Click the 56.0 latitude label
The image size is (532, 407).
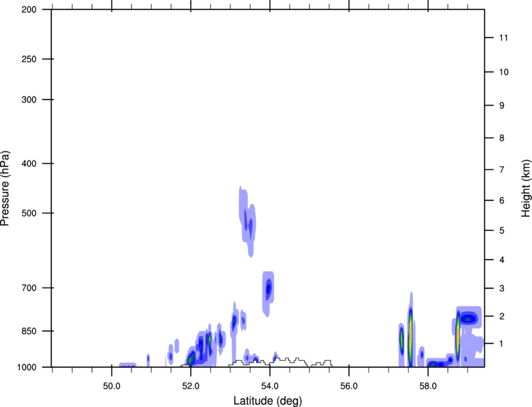click(x=349, y=386)
